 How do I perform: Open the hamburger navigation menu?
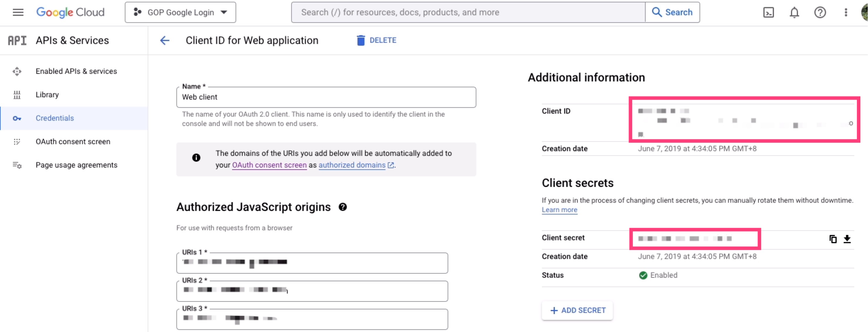(18, 12)
